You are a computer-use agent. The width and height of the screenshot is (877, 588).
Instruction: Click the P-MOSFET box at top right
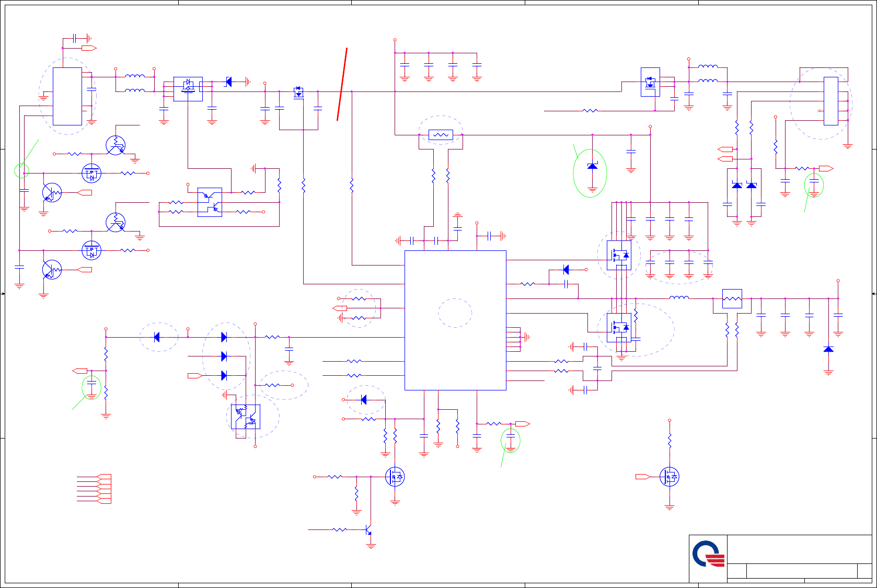(x=650, y=82)
